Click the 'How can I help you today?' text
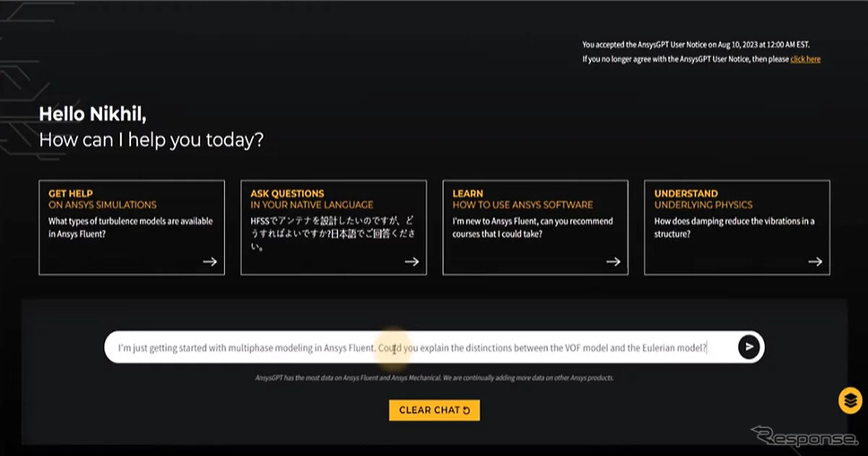This screenshot has width=868, height=456. pyautogui.click(x=152, y=140)
